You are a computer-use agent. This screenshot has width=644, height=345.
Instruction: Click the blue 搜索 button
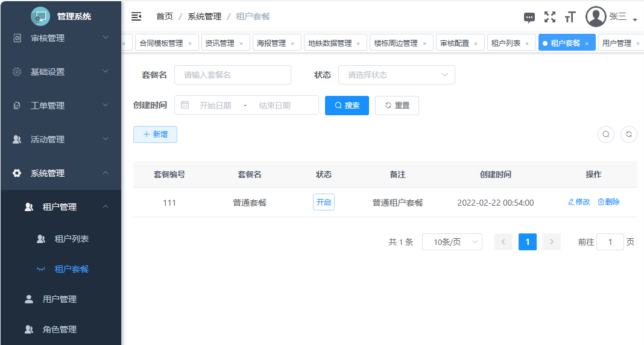347,106
